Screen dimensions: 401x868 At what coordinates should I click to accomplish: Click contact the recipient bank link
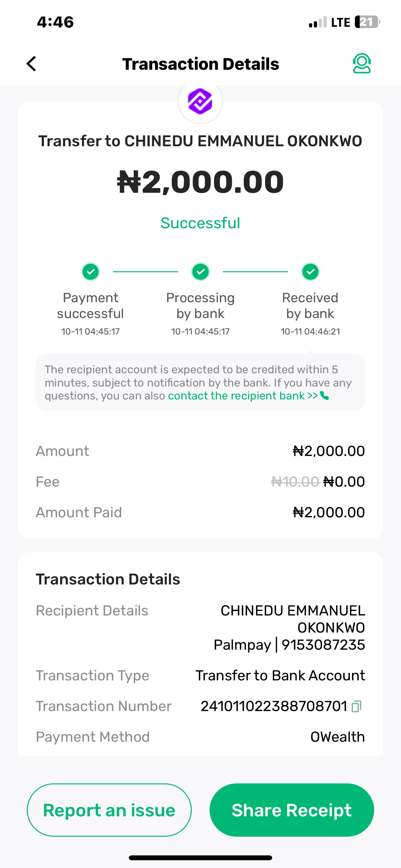point(242,396)
